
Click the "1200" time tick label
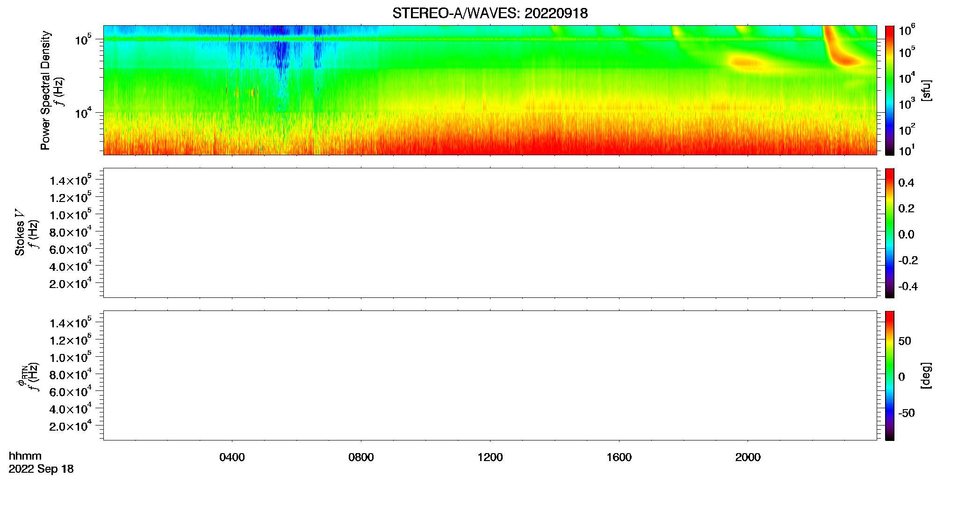point(490,457)
